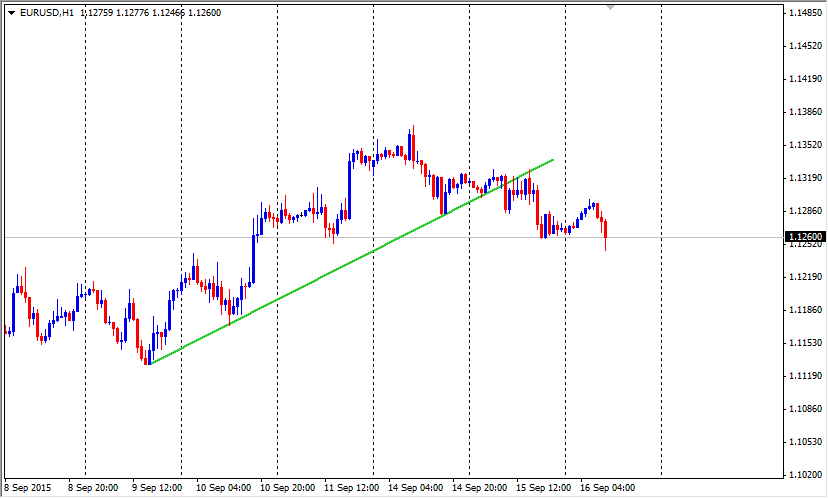828x498 pixels.
Task: Click price level 1.13520 on the axis
Action: click(x=805, y=145)
